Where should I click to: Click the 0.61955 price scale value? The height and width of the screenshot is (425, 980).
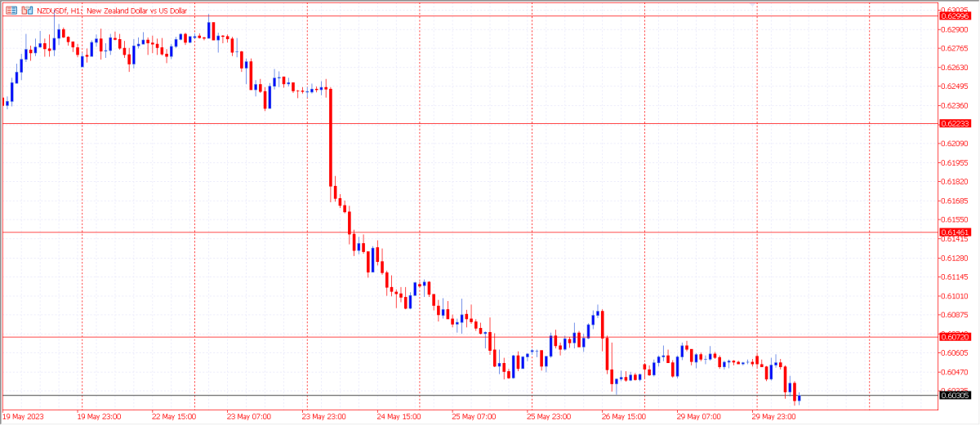pyautogui.click(x=955, y=162)
